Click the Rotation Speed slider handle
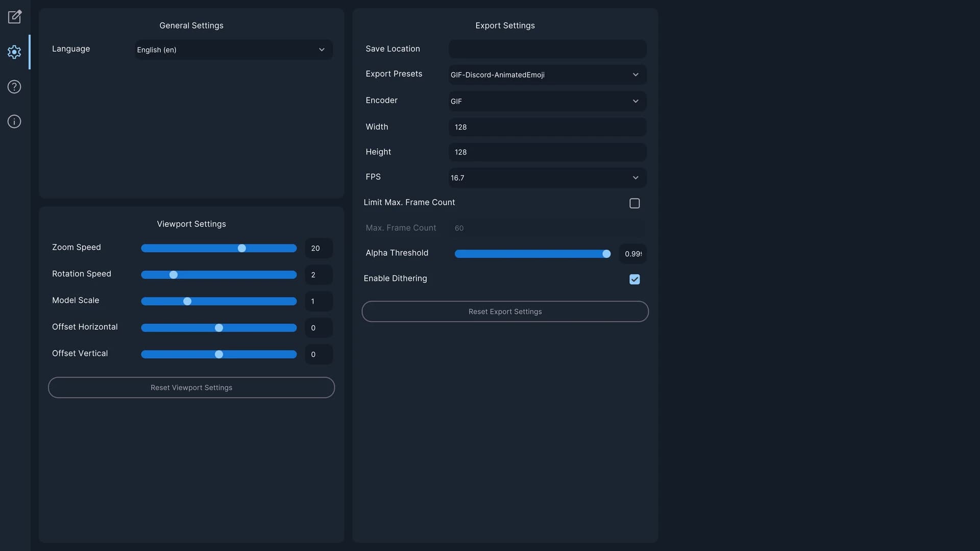Viewport: 980px width, 551px height. pyautogui.click(x=174, y=274)
